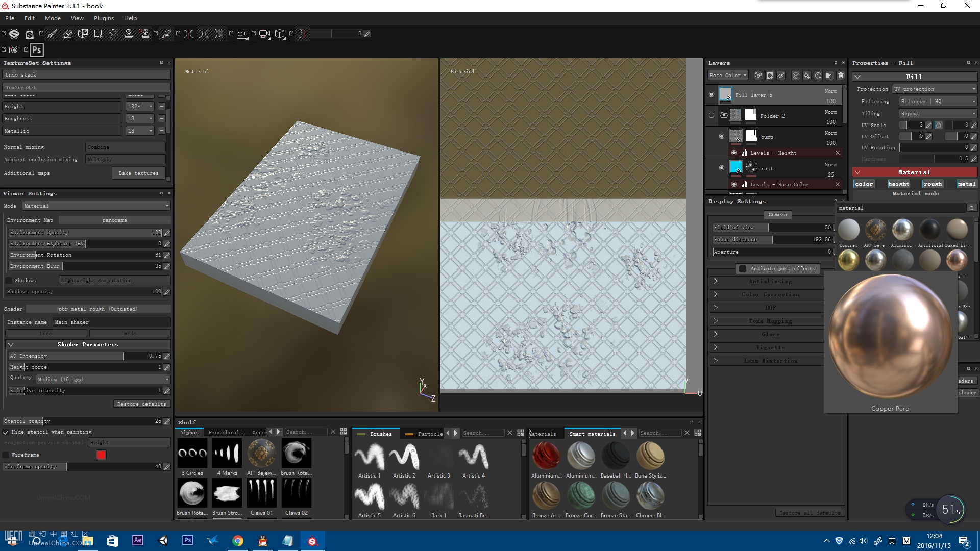Image resolution: width=980 pixels, height=551 pixels.
Task: Click Restore defaults button
Action: (x=141, y=404)
